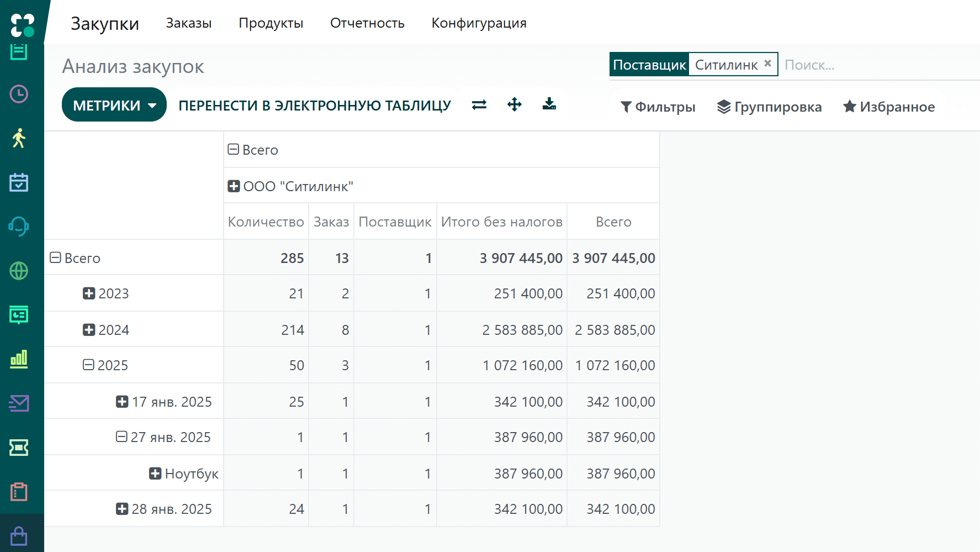Click the 2 583 885,00 untaxed cell

pos(502,330)
